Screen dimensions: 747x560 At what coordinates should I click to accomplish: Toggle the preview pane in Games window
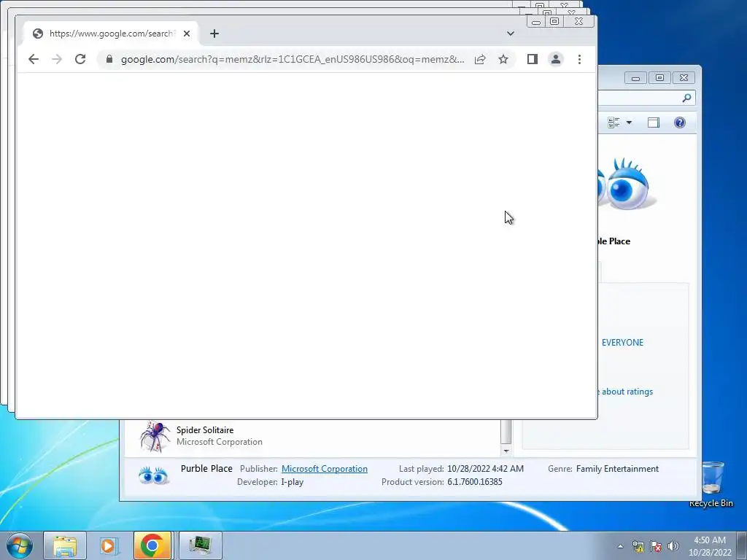click(x=654, y=122)
